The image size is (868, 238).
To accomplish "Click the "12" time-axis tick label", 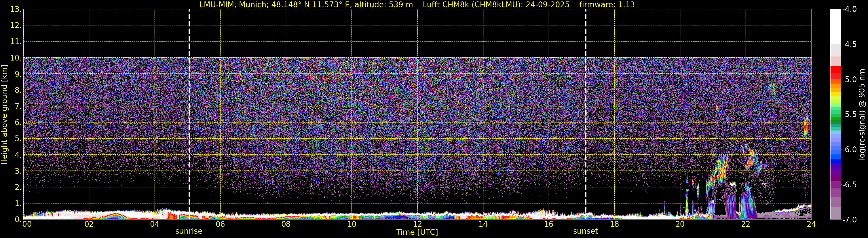I will click(x=417, y=224).
